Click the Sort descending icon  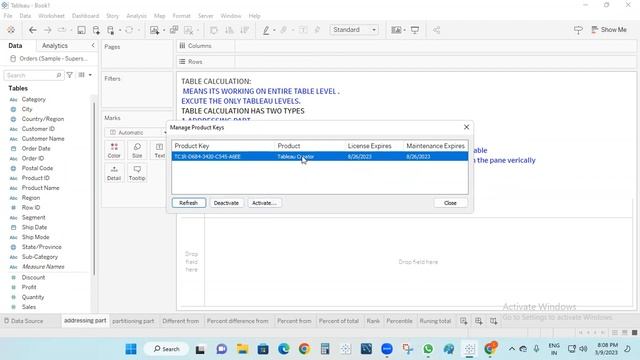(x=244, y=30)
